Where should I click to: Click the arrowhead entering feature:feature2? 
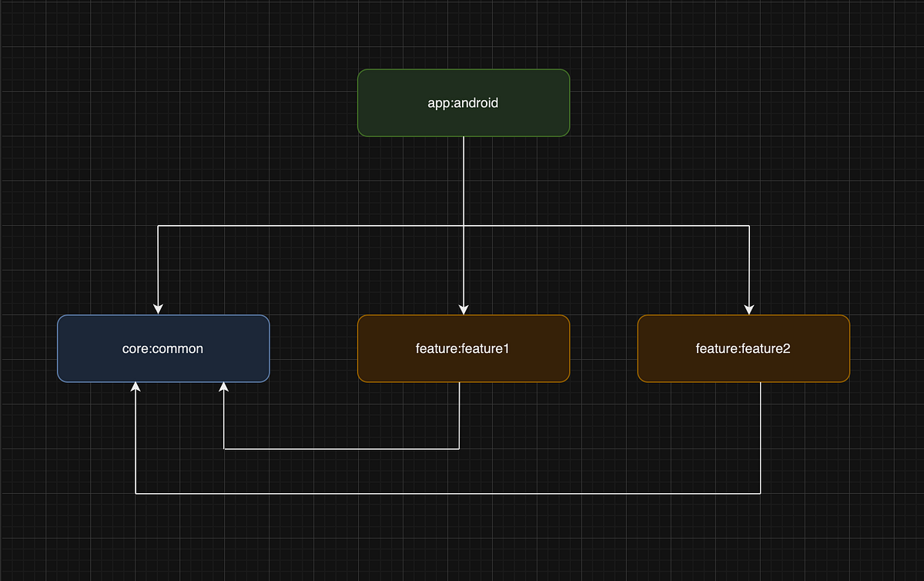pyautogui.click(x=748, y=311)
